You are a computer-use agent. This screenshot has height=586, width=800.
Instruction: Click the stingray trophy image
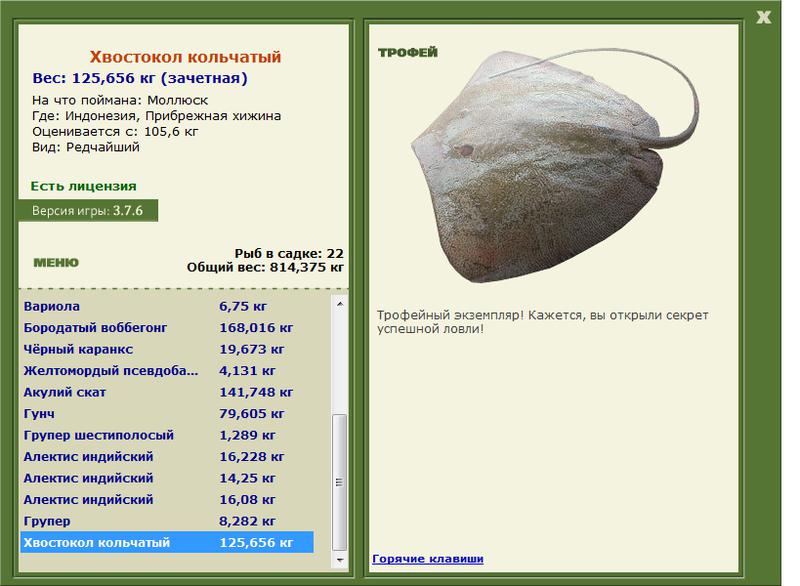pos(555,165)
